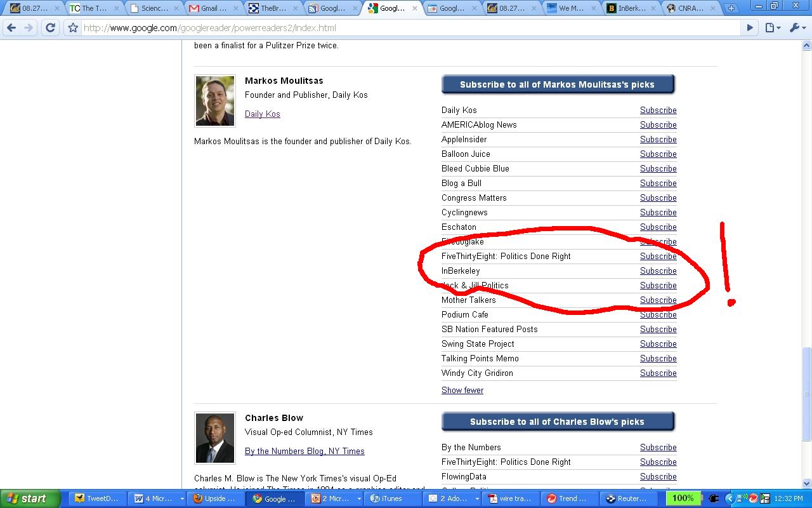Subscribe to all of Markos Moulitsas's picks
Viewport: 812px width, 508px height.
tap(558, 84)
